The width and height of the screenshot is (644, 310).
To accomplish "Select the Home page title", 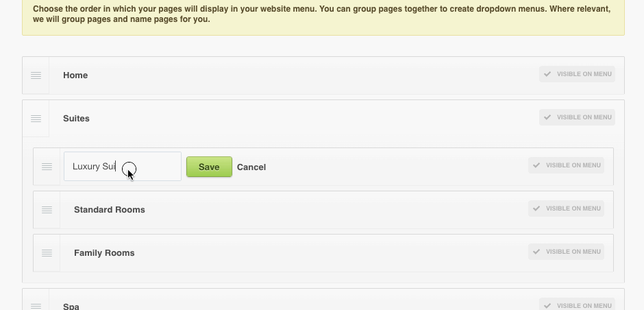I will click(x=75, y=75).
